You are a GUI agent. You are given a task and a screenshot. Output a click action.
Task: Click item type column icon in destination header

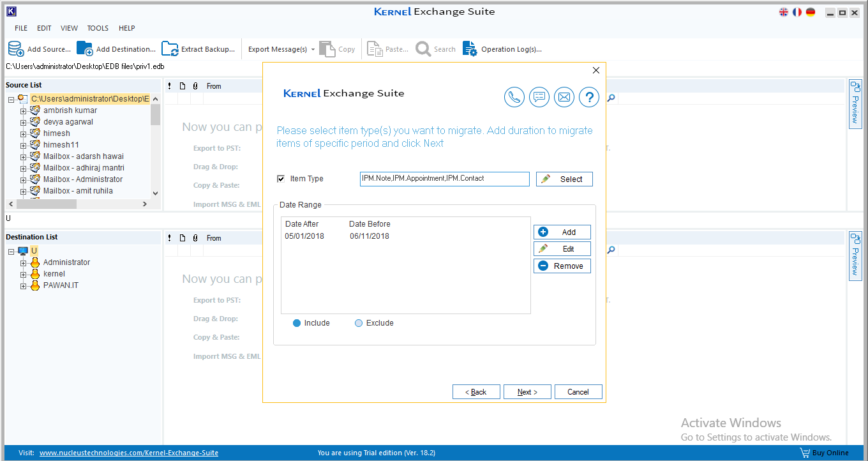click(182, 238)
